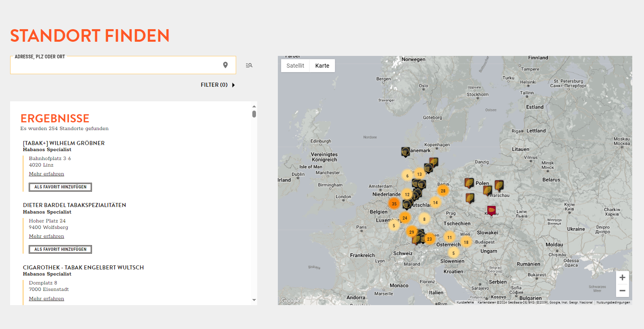Open Mehr erfahren for Wilhelm Gröbner
The width and height of the screenshot is (644, 329).
pyautogui.click(x=47, y=174)
